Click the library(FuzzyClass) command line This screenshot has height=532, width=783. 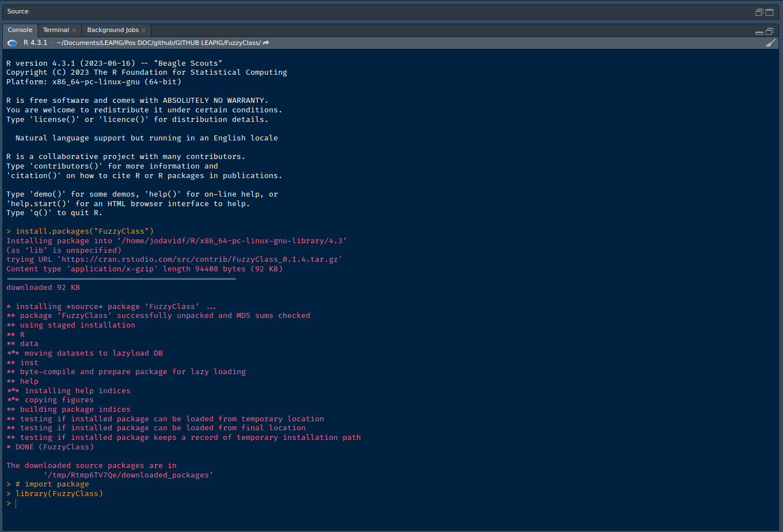pyautogui.click(x=59, y=494)
